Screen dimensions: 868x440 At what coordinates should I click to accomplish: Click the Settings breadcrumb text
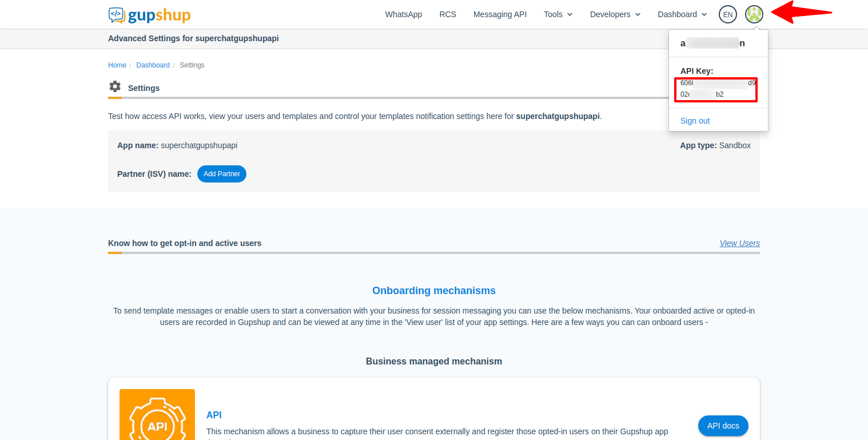tap(192, 65)
